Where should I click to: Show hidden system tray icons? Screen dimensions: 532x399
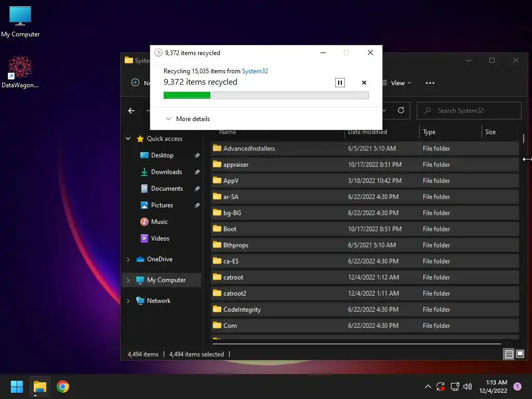point(428,387)
